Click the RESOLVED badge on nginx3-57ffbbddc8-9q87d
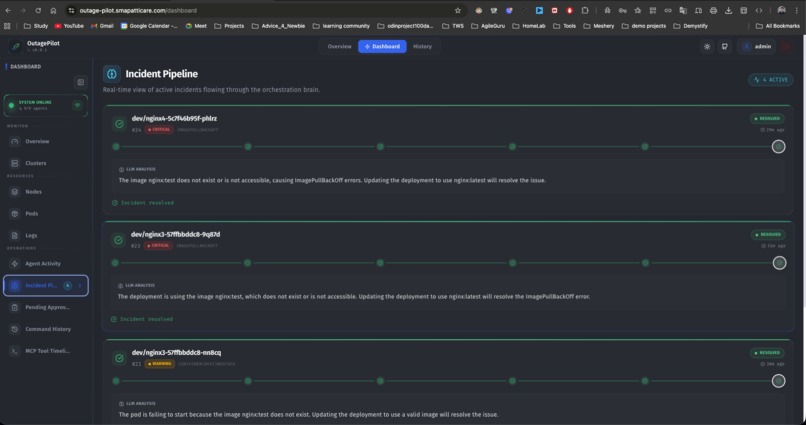Viewport: 806px width, 425px height. (768, 234)
